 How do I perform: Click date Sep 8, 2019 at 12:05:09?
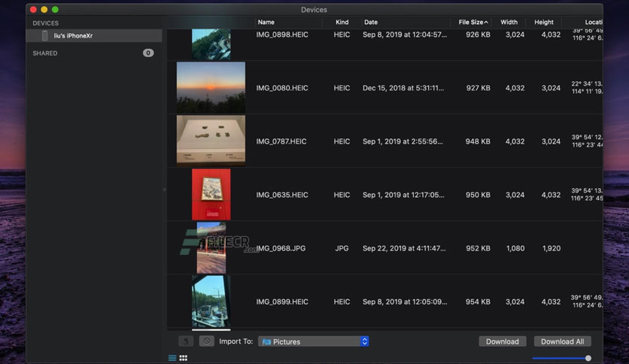click(405, 302)
